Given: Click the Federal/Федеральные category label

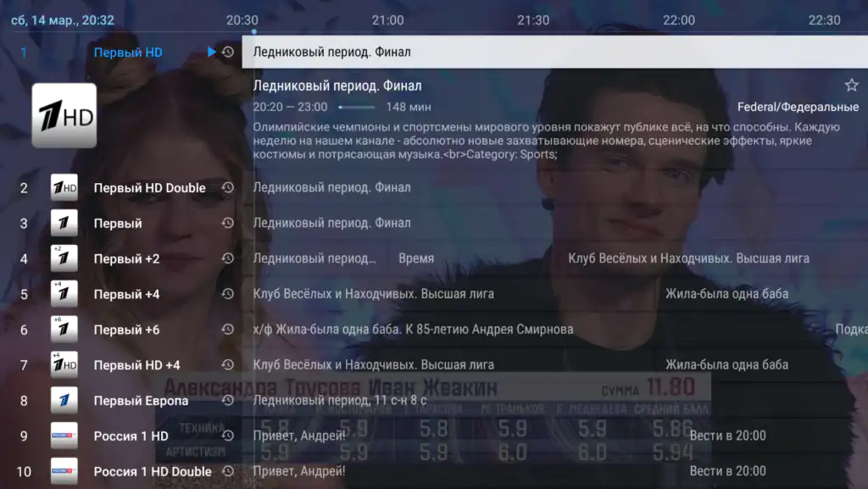Looking at the screenshot, I should [x=798, y=107].
